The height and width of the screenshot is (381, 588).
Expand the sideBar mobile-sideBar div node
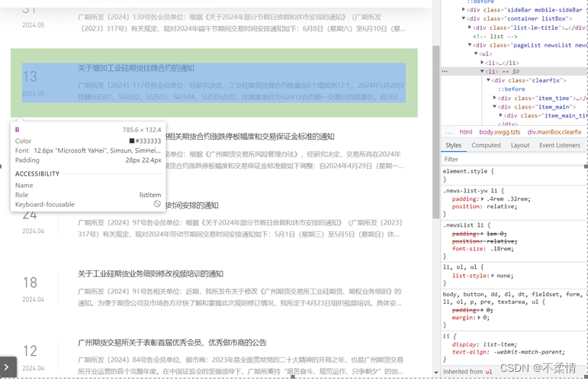464,10
